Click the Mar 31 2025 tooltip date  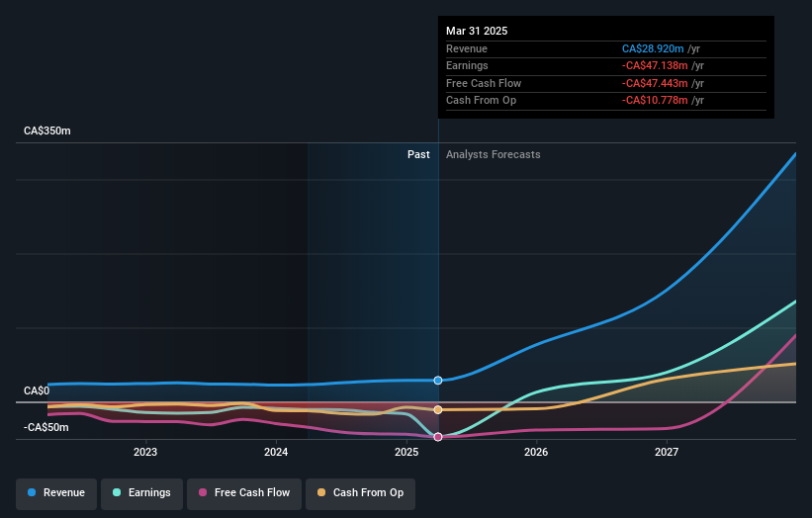pyautogui.click(x=477, y=31)
